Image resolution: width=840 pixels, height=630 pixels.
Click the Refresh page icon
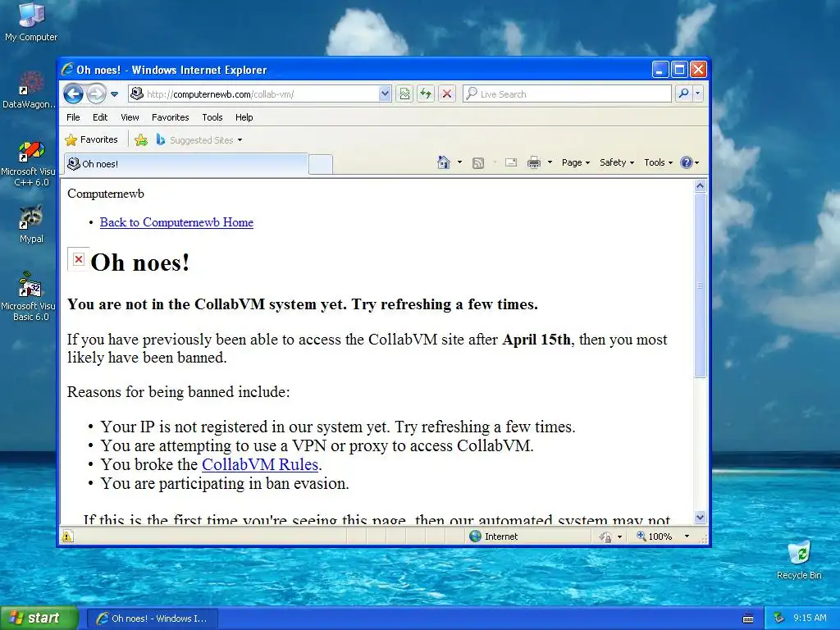coord(426,94)
